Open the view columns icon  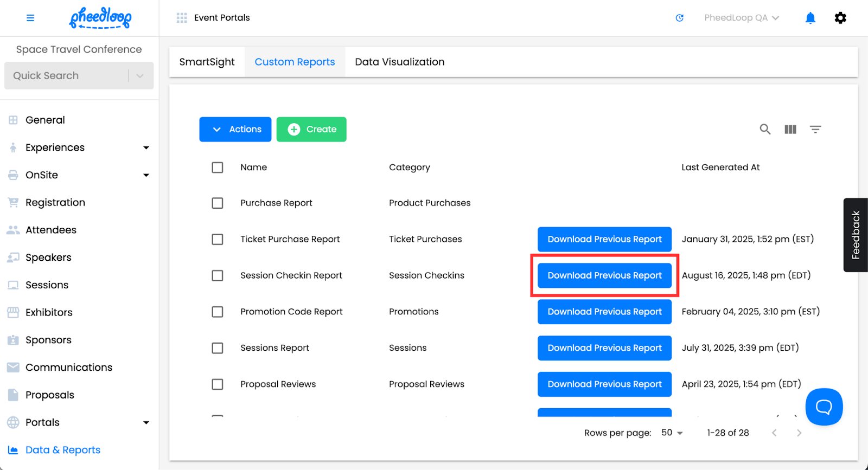coord(790,129)
